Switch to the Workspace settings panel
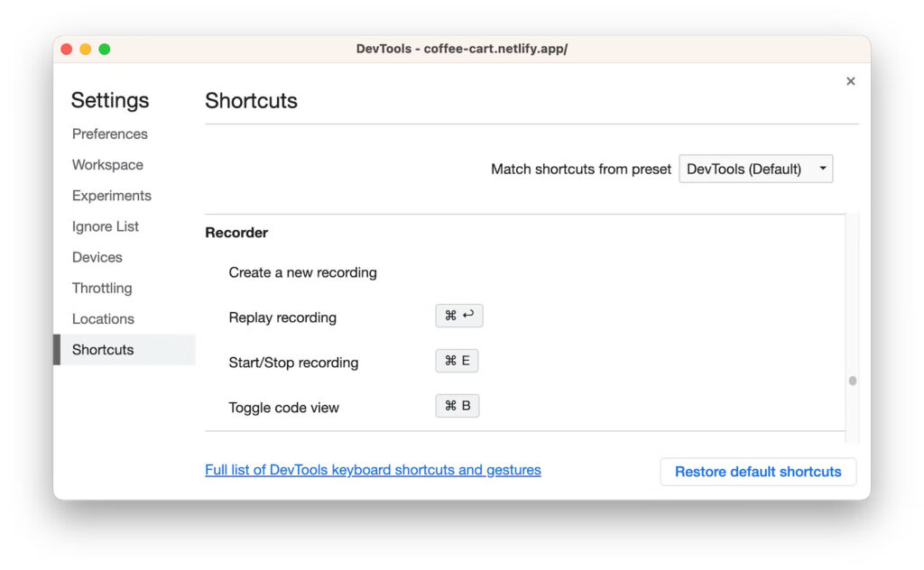The height and width of the screenshot is (570, 924). coord(107,165)
